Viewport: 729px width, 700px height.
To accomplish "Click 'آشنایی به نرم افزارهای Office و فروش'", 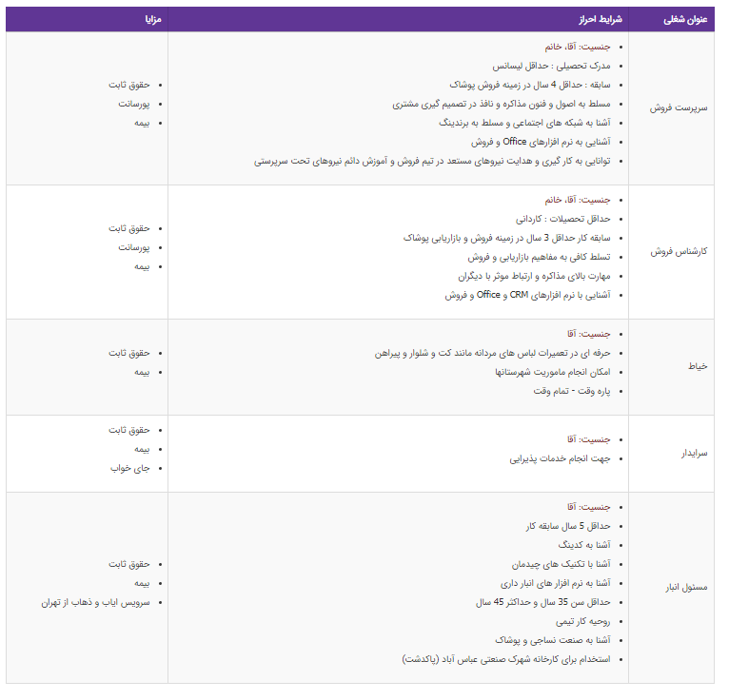I will [541, 142].
